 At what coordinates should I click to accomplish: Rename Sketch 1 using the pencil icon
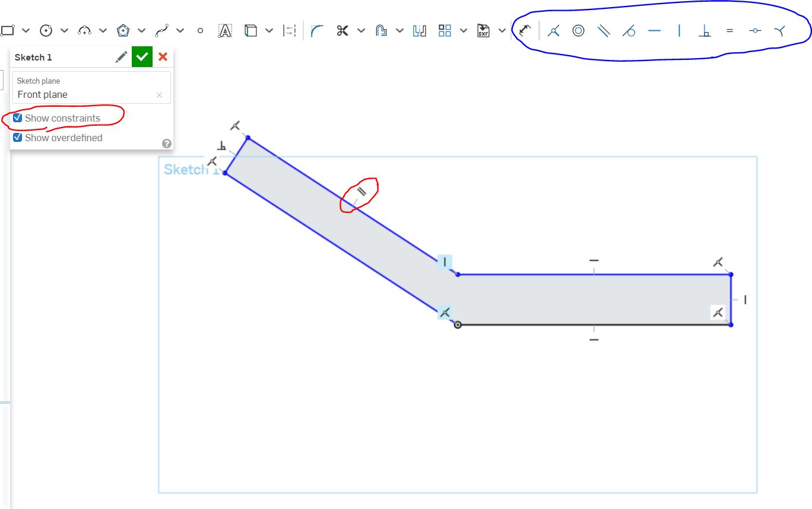coord(121,57)
